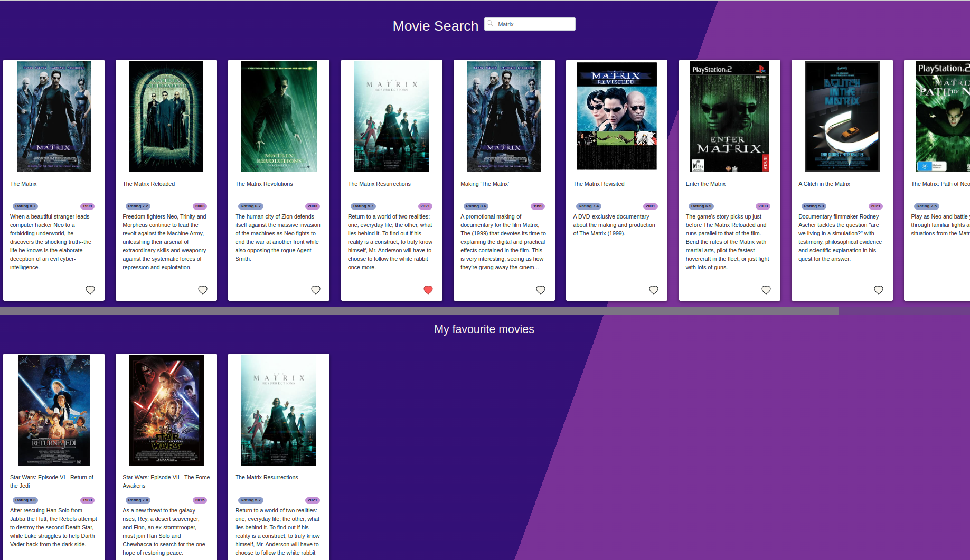Click Rating 8.7 badge on The Matrix
This screenshot has width=970, height=560.
[25, 206]
